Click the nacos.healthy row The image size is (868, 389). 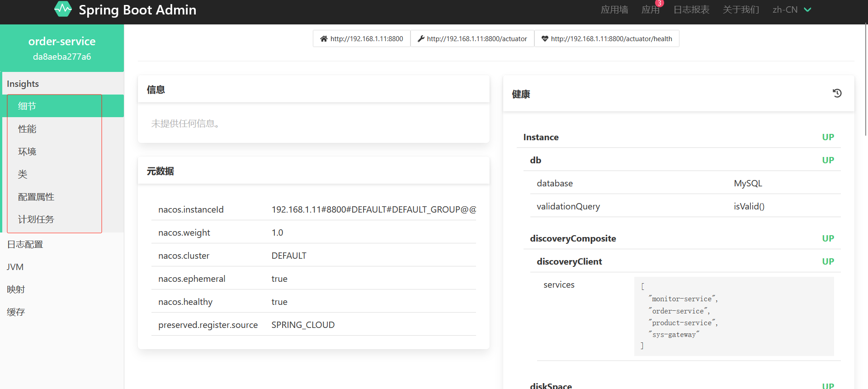[x=314, y=302]
